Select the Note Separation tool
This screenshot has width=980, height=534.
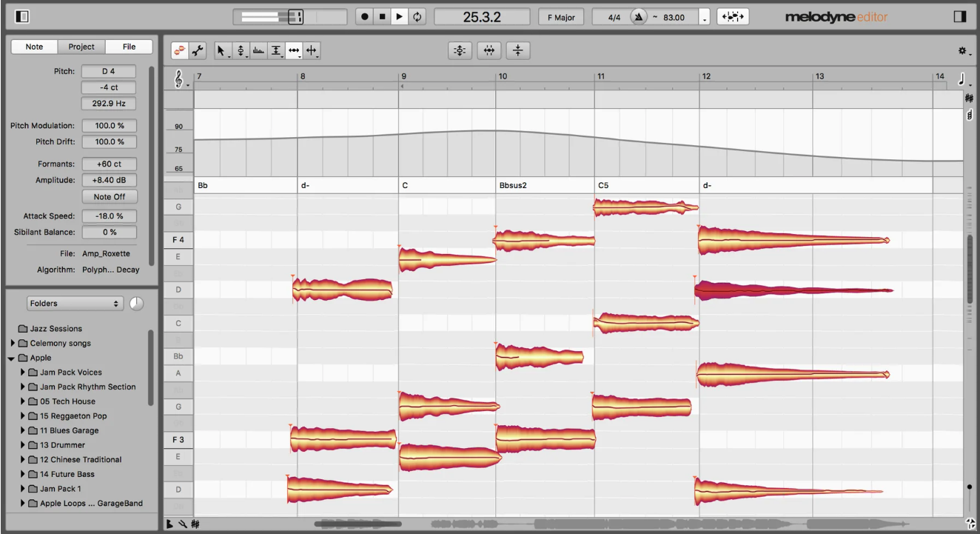pyautogui.click(x=312, y=50)
